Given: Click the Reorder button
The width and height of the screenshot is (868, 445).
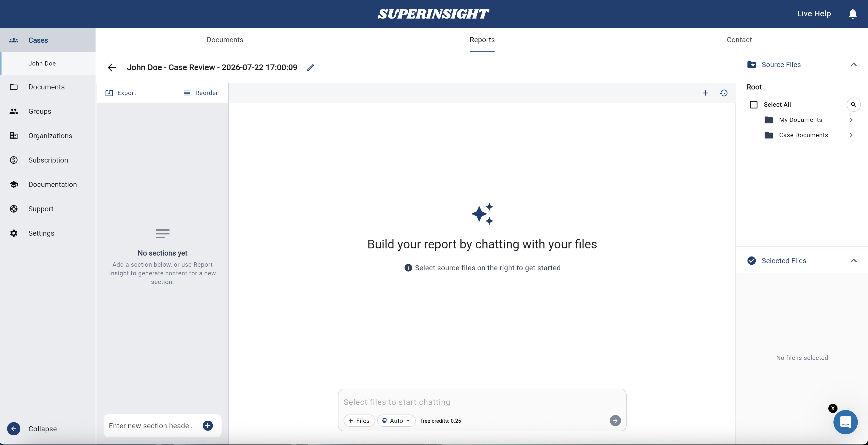Looking at the screenshot, I should click(201, 93).
